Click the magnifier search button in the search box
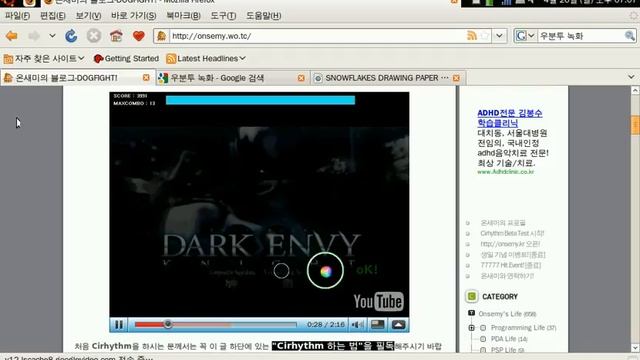The height and width of the screenshot is (360, 640). click(630, 36)
